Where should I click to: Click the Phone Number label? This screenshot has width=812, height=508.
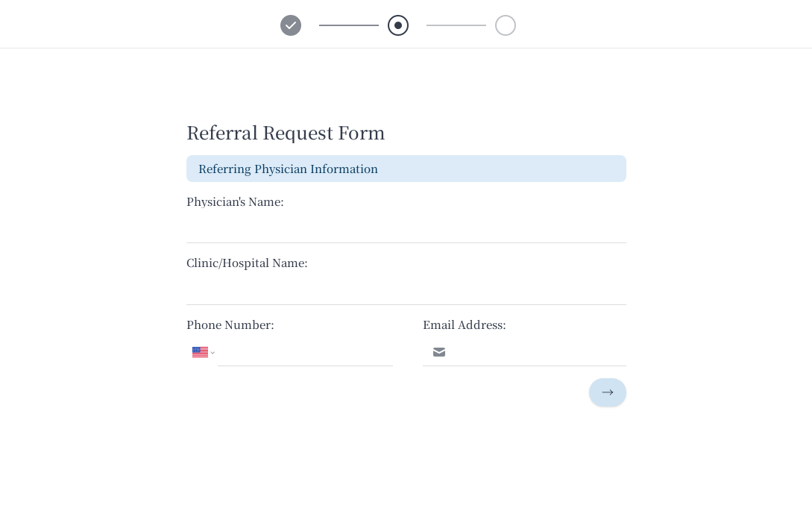tap(230, 325)
